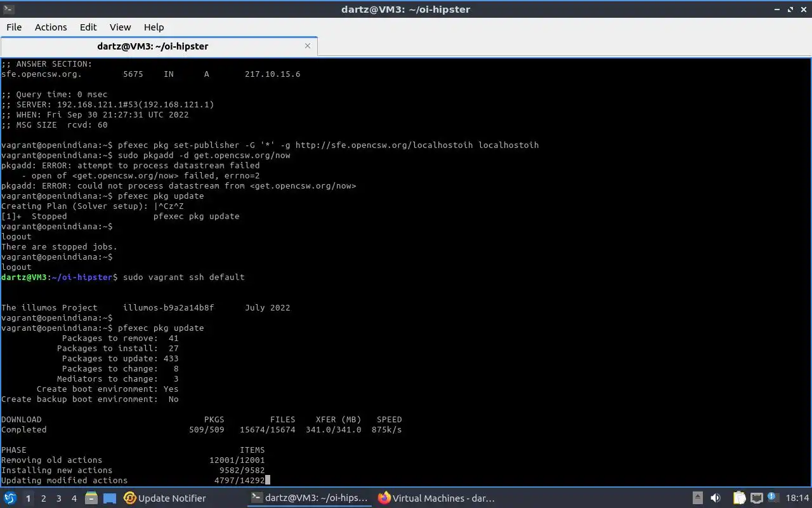Open the File menu
Viewport: 812px width, 508px height.
(14, 27)
